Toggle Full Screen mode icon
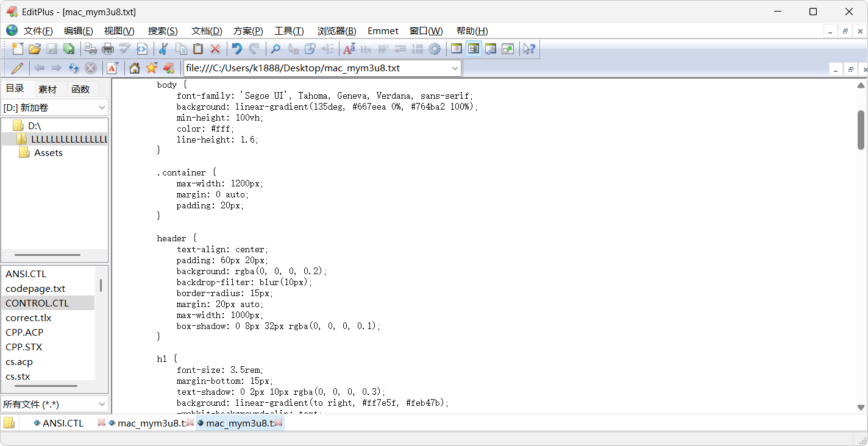Image resolution: width=868 pixels, height=446 pixels. click(508, 49)
